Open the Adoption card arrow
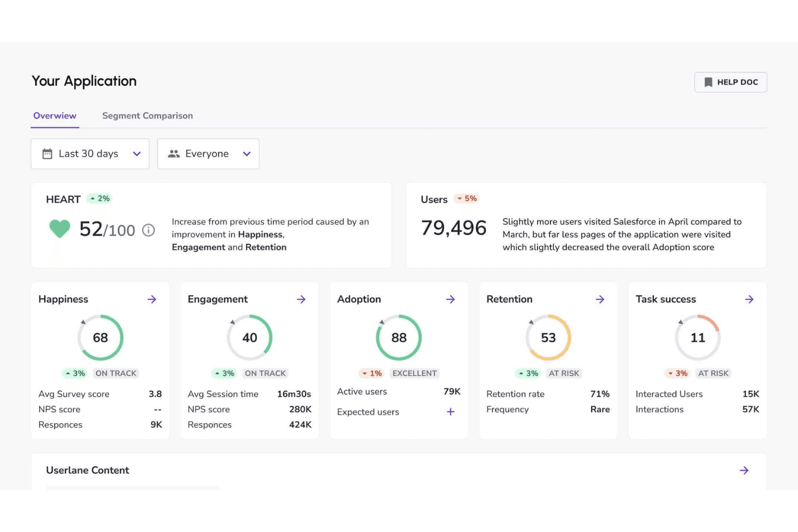Image resolution: width=798 pixels, height=532 pixels. tap(451, 299)
